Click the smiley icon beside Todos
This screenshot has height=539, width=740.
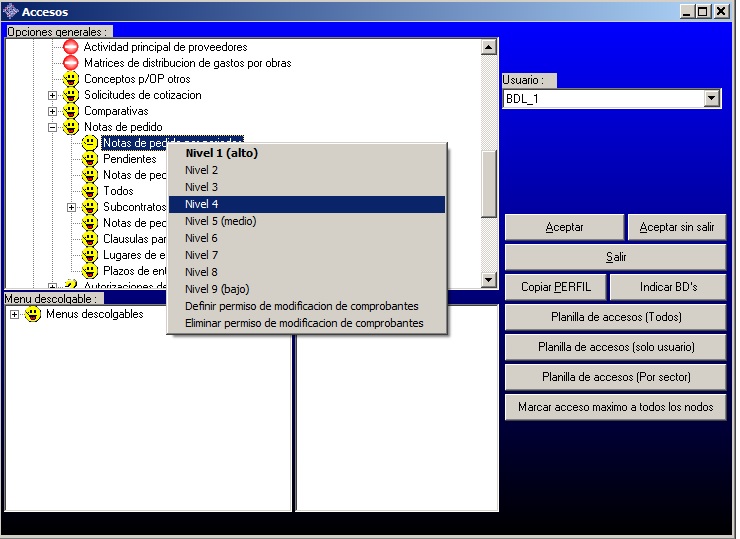pos(90,191)
